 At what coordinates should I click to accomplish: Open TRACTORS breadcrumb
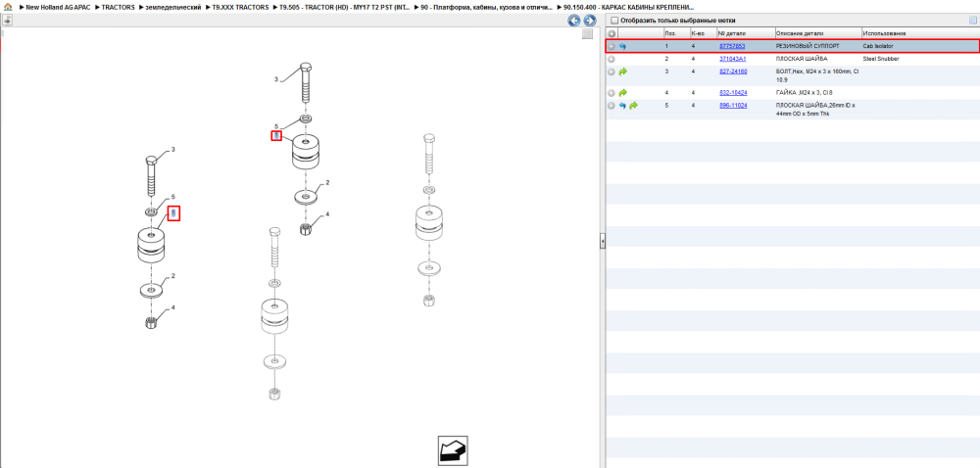(x=119, y=7)
